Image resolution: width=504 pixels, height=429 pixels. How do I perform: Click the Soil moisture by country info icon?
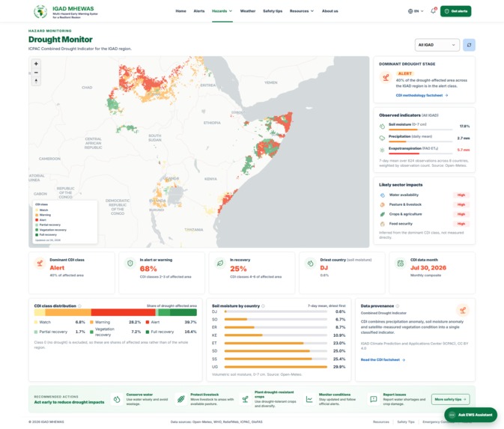pyautogui.click(x=264, y=306)
